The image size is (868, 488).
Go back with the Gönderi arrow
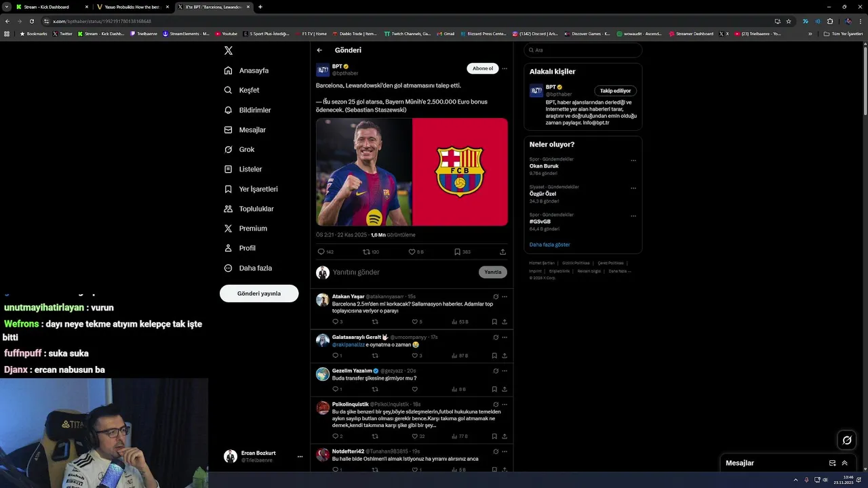[319, 50]
